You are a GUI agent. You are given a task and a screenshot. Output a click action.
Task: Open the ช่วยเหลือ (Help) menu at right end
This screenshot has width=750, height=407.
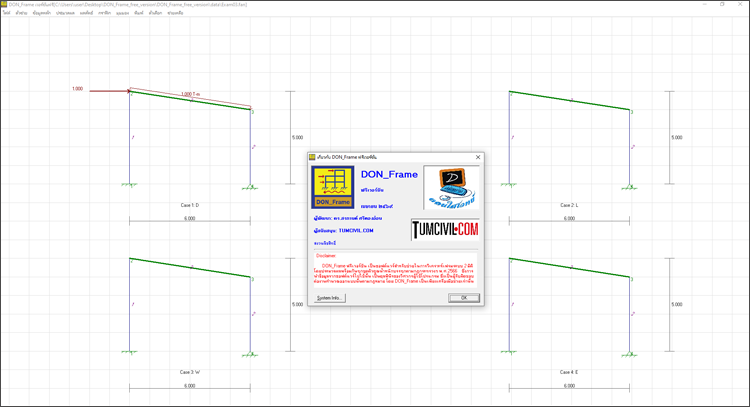(175, 13)
